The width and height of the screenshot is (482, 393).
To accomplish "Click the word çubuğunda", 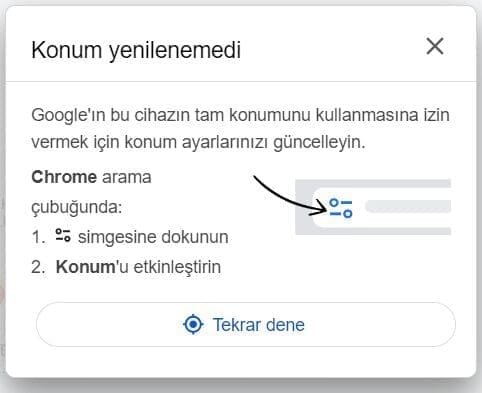I will click(77, 207).
